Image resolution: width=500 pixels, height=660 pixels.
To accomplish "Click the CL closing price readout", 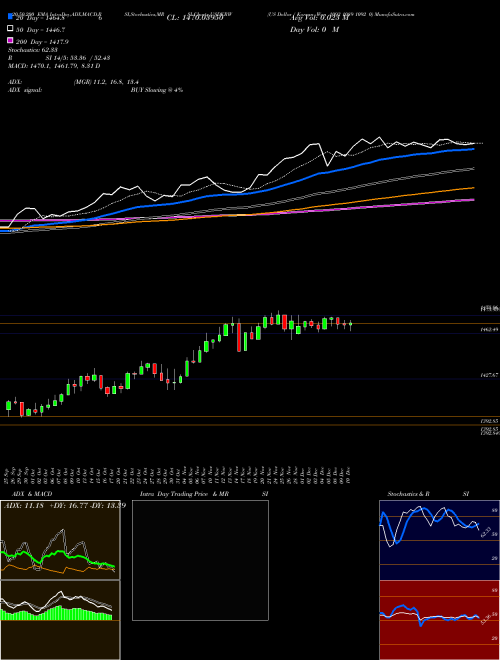I will point(195,18).
